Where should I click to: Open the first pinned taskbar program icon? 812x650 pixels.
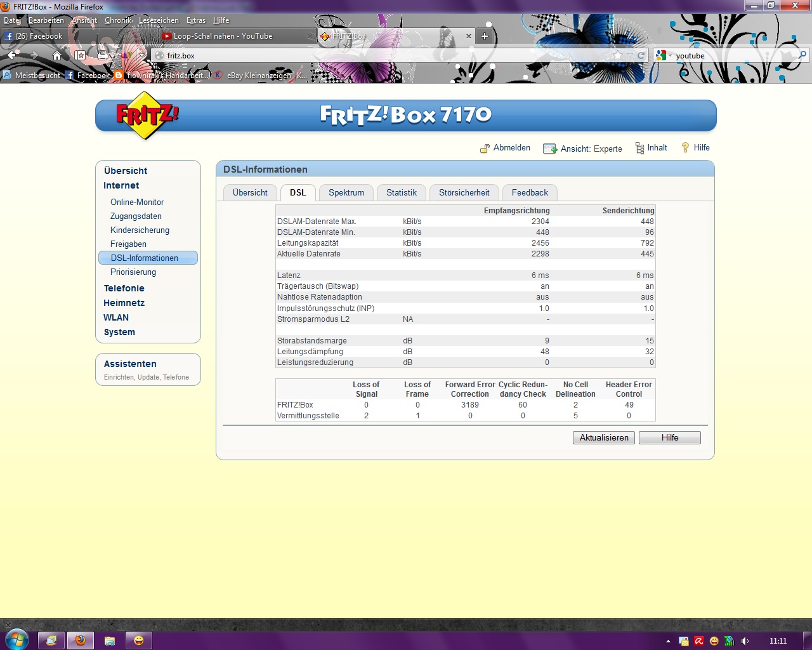tap(51, 640)
